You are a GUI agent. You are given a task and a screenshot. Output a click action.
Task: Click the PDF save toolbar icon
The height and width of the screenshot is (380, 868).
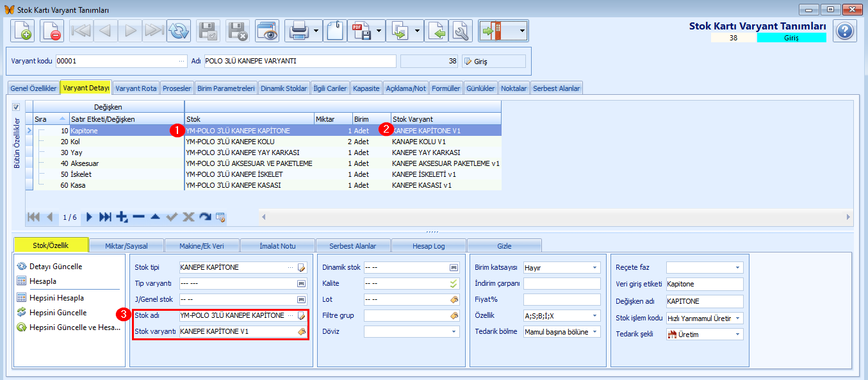(x=361, y=31)
